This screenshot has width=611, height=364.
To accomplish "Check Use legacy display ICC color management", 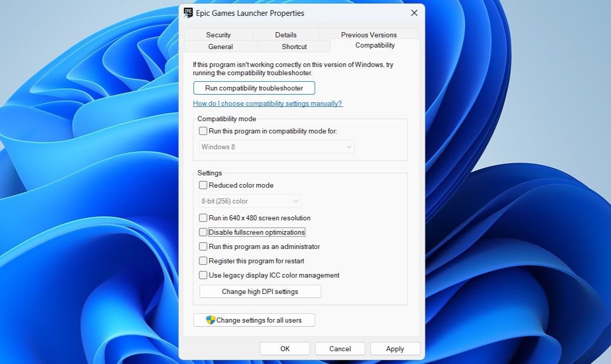I will pos(203,275).
